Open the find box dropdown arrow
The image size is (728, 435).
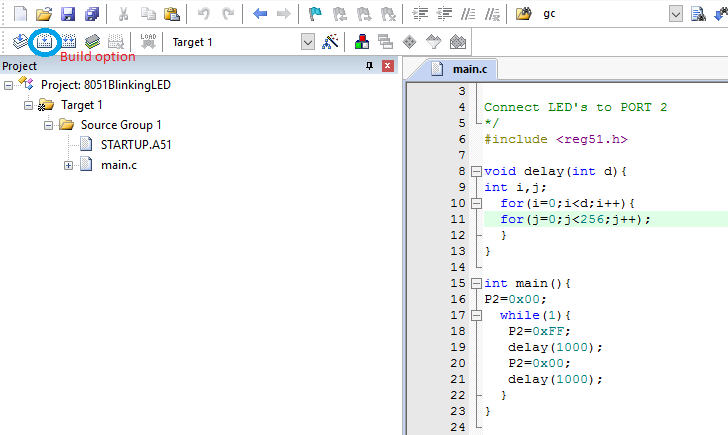pyautogui.click(x=676, y=14)
